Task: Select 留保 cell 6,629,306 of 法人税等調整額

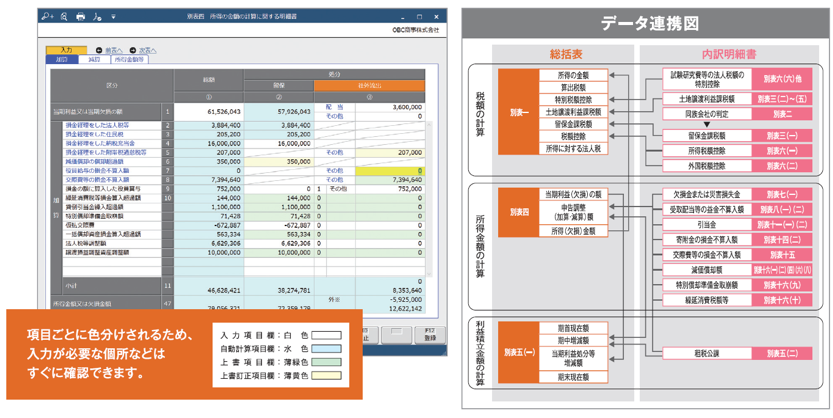Action: pos(279,243)
